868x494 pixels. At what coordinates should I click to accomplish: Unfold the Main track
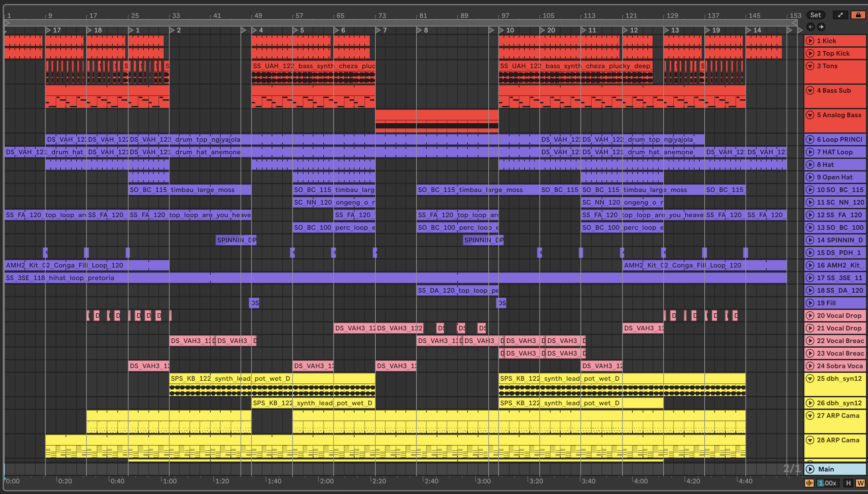[810, 469]
